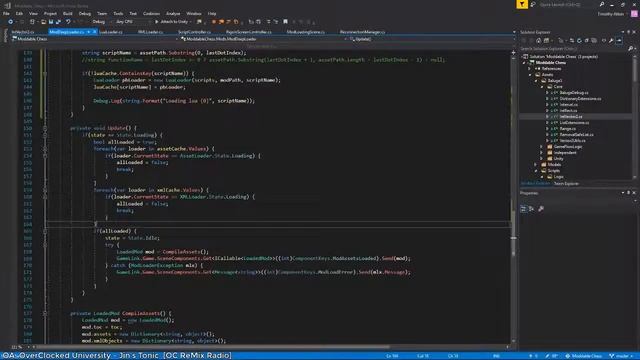This screenshot has width=640, height=360.
Task: Click the Property Pages wrench in Properties panel
Action: click(541, 209)
